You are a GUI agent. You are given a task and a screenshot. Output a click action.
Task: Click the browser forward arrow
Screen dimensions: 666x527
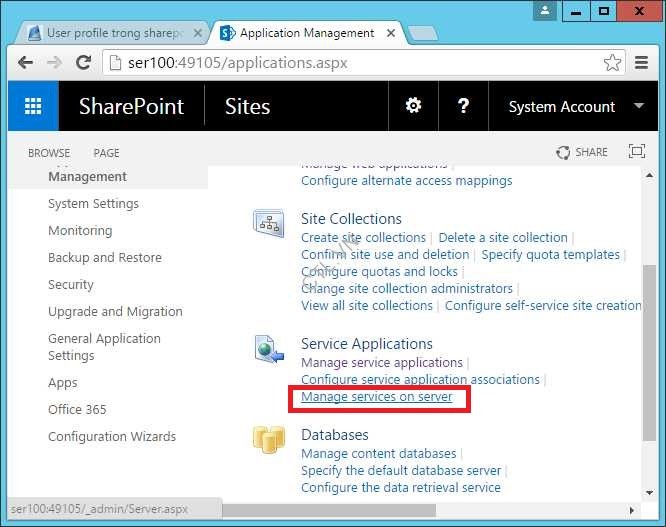[x=54, y=63]
